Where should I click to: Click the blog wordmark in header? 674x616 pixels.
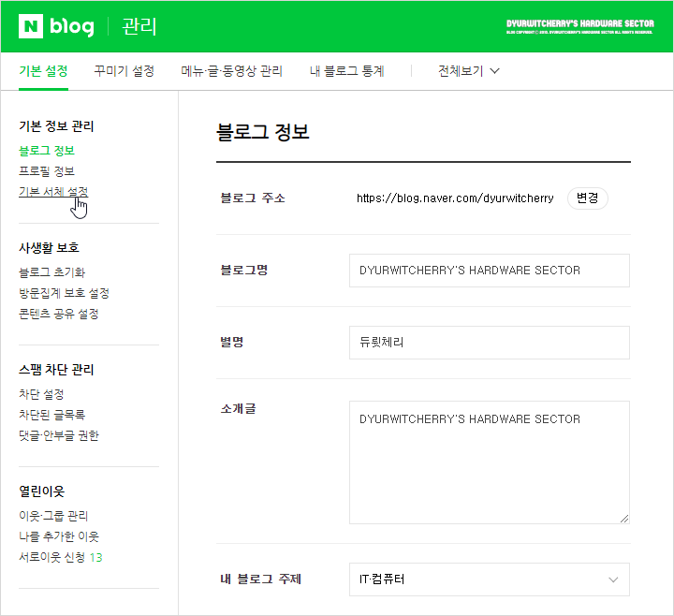coord(72,26)
